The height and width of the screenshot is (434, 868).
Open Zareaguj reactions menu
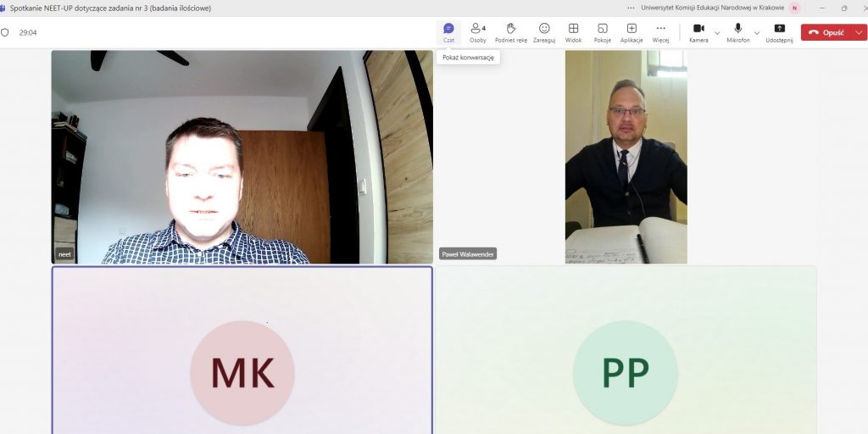[x=544, y=32]
